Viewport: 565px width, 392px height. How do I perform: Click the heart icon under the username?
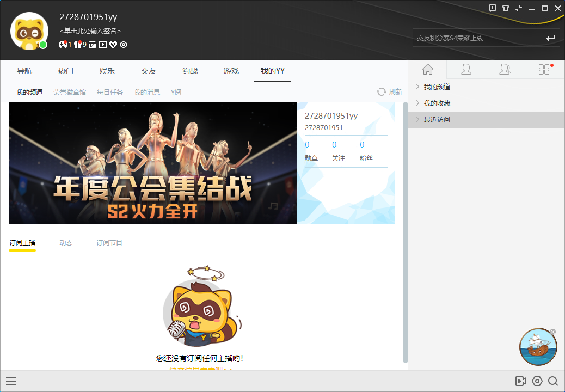point(113,45)
